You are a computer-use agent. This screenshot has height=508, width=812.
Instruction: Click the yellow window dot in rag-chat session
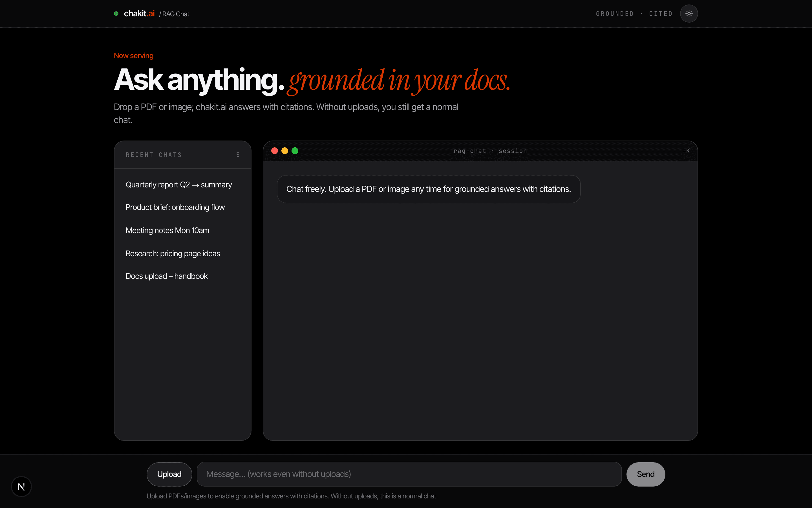284,151
